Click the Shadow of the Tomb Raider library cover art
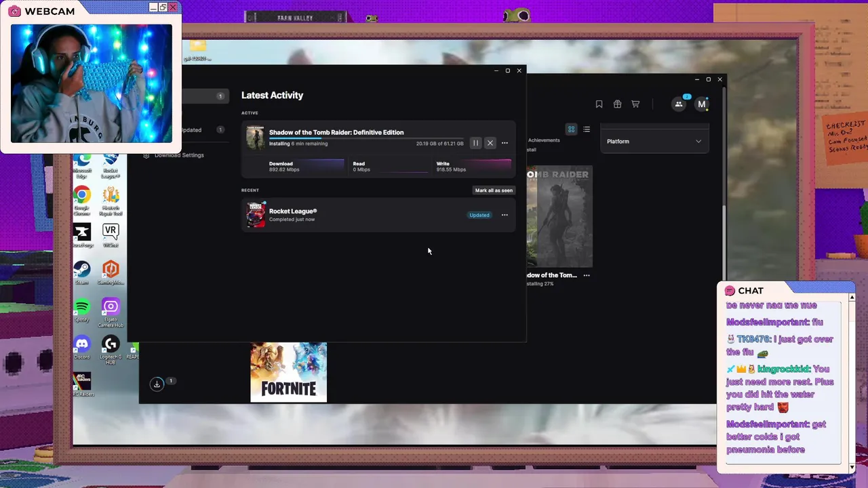This screenshot has width=868, height=488. pos(559,217)
